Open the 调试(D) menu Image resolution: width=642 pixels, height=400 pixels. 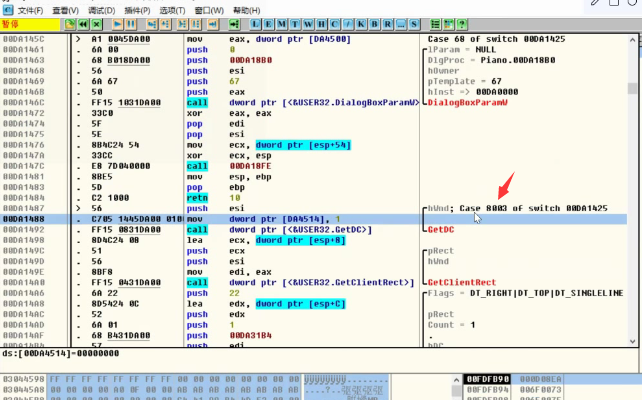click(101, 10)
